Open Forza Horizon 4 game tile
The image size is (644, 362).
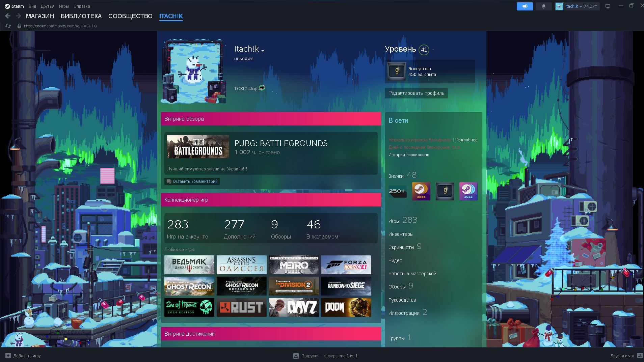pyautogui.click(x=346, y=265)
